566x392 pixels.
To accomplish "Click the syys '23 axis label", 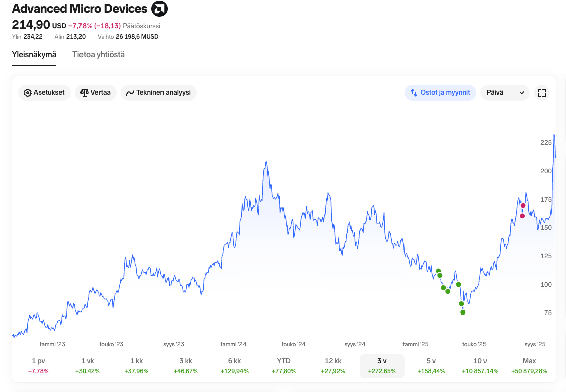I will pyautogui.click(x=174, y=344).
